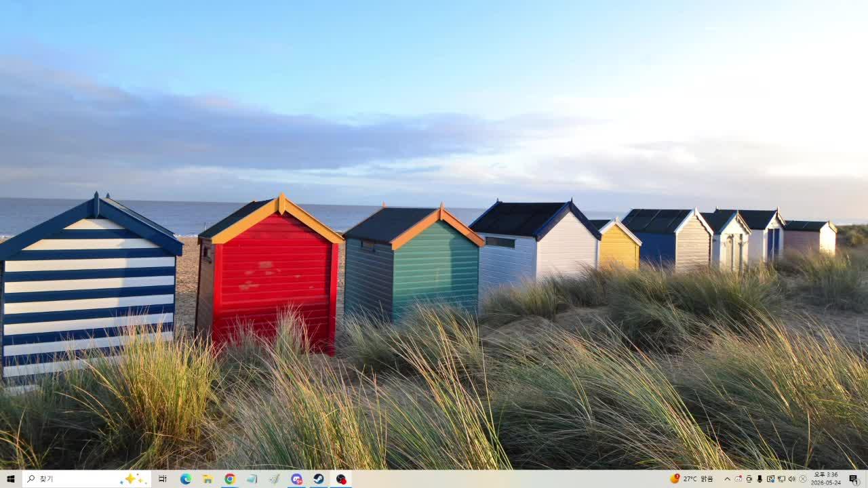Click the circled X tray icon
This screenshot has width=868, height=488.
click(x=803, y=479)
